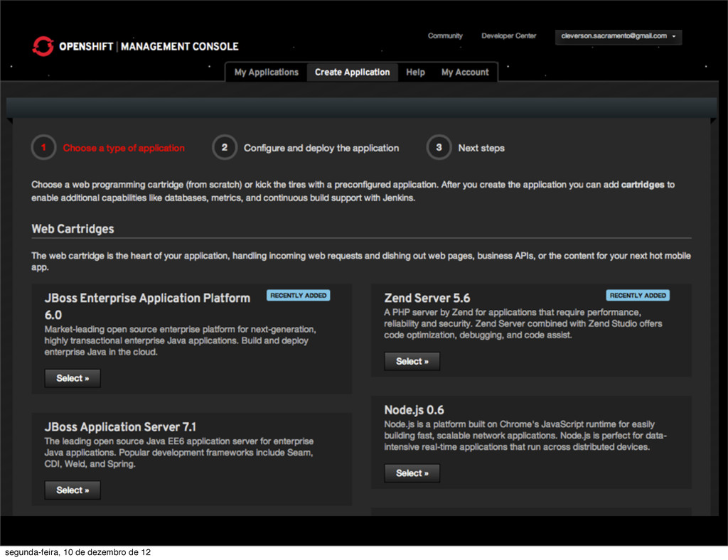Viewport: 728px width, 560px height.
Task: Click the 'Next steps' label
Action: (x=481, y=148)
